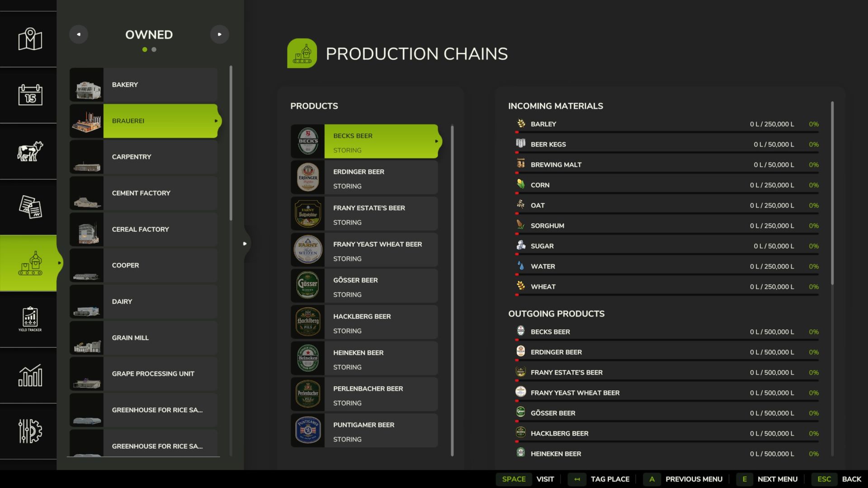
Task: Switch to the second page dot
Action: click(154, 50)
